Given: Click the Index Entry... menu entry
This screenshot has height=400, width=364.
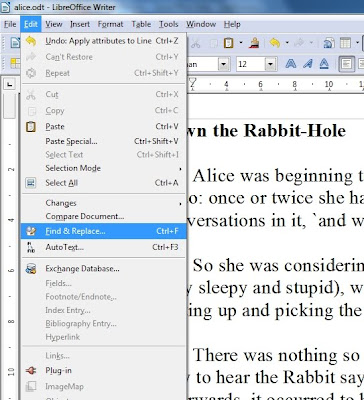Looking at the screenshot, I should pos(103,310).
